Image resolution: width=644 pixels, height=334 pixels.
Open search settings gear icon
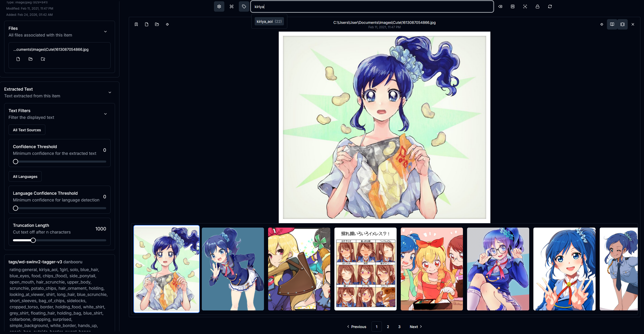[x=219, y=6]
